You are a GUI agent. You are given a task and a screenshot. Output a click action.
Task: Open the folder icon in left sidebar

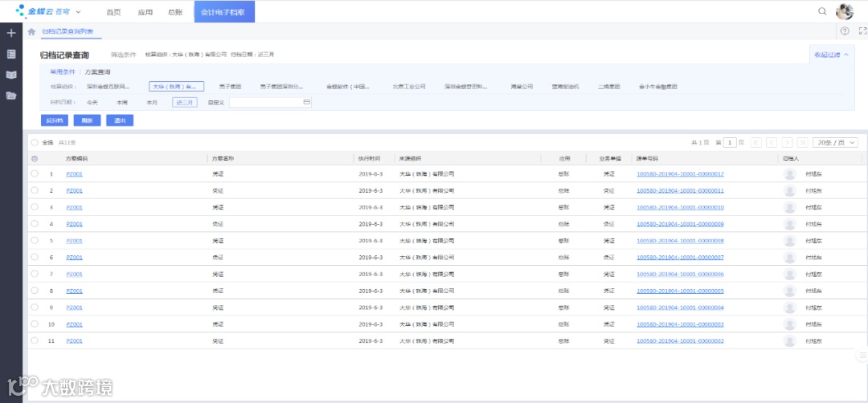coord(10,96)
